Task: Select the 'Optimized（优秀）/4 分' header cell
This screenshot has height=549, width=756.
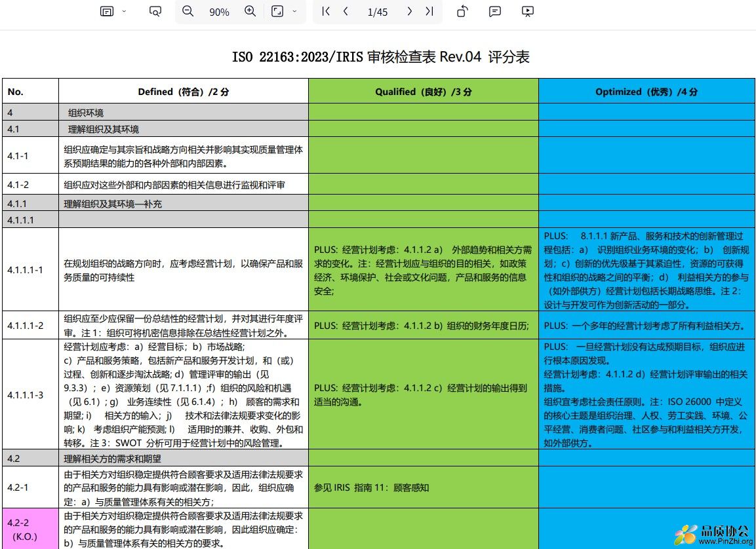Action: (647, 92)
